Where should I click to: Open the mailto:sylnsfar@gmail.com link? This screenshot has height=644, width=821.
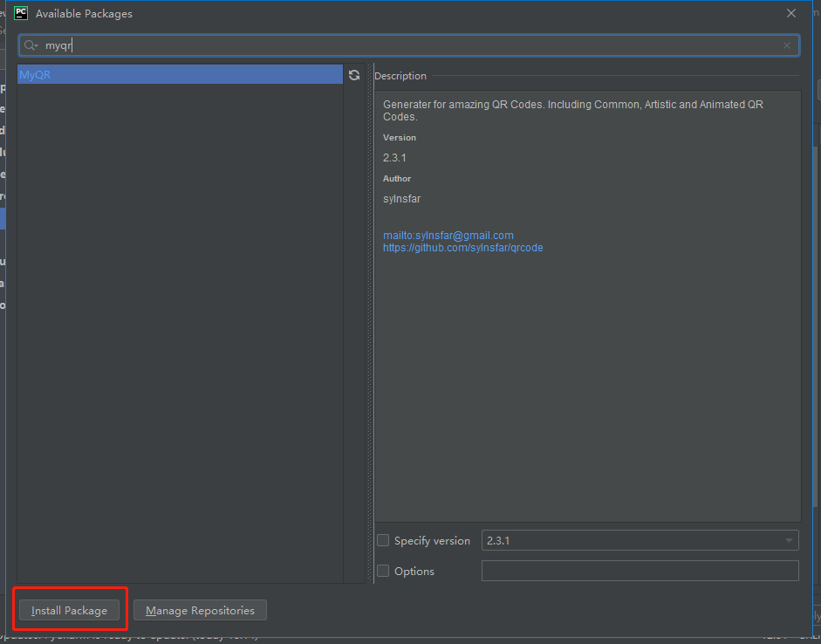(448, 236)
